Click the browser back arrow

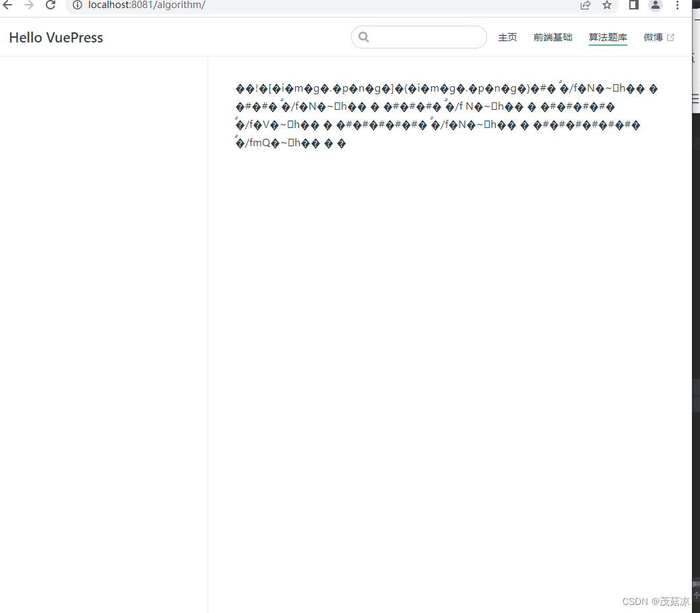(7, 5)
